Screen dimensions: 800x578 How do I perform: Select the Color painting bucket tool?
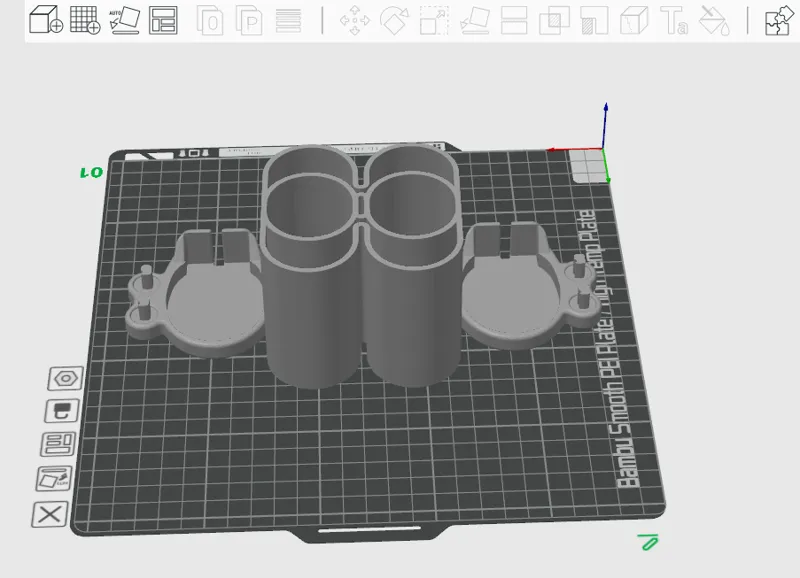point(714,21)
